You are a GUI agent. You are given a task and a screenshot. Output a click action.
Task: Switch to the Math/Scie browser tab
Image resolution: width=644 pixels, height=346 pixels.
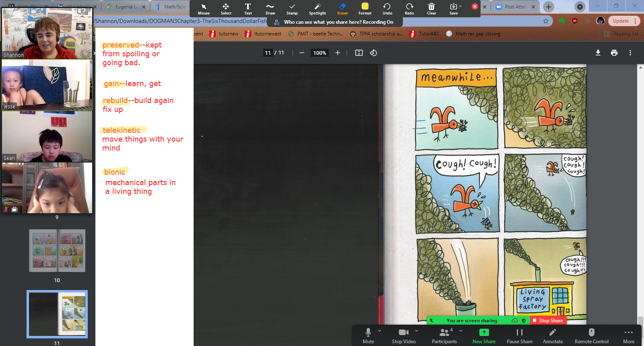click(x=173, y=6)
